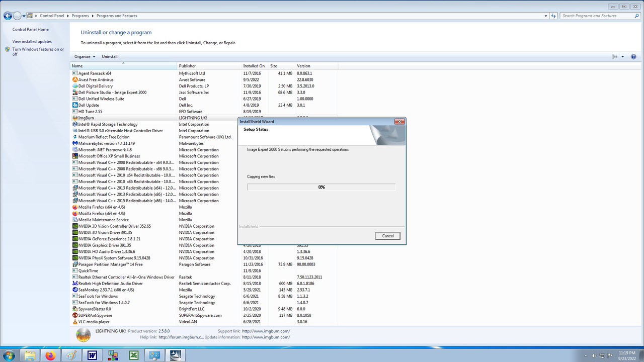Go back with the Back arrow button
The image size is (644, 362).
tap(8, 16)
